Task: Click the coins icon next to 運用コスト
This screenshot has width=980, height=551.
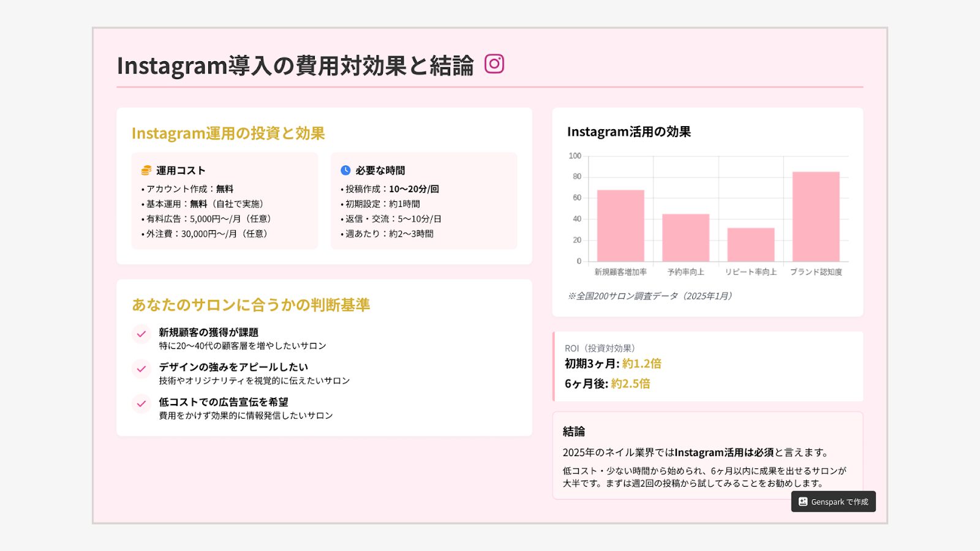Action: tap(146, 170)
